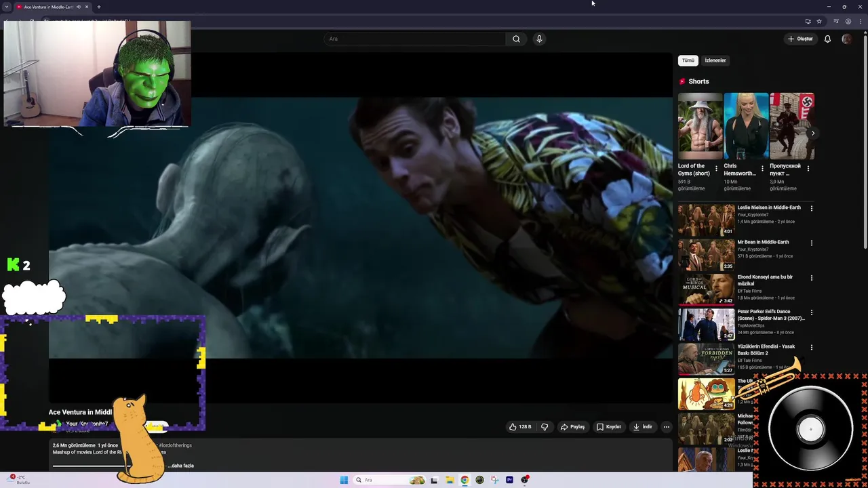This screenshot has width=868, height=488.
Task: Select the Tümü filter chip
Action: 688,60
